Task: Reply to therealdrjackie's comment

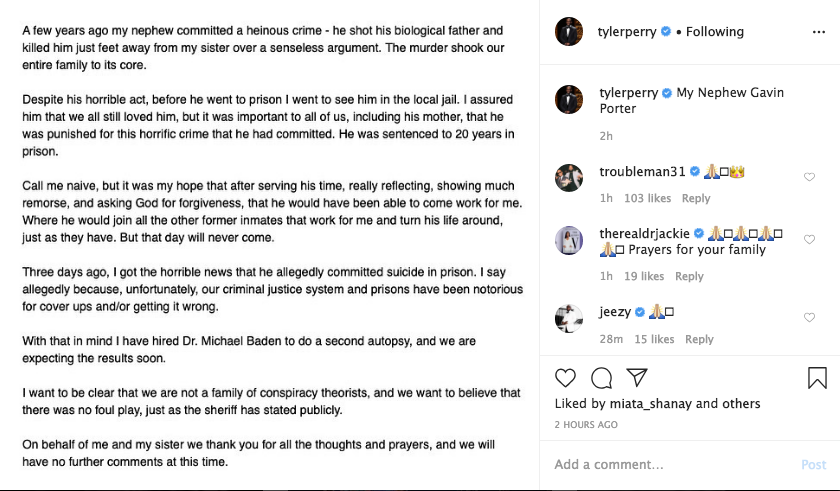Action: (689, 276)
